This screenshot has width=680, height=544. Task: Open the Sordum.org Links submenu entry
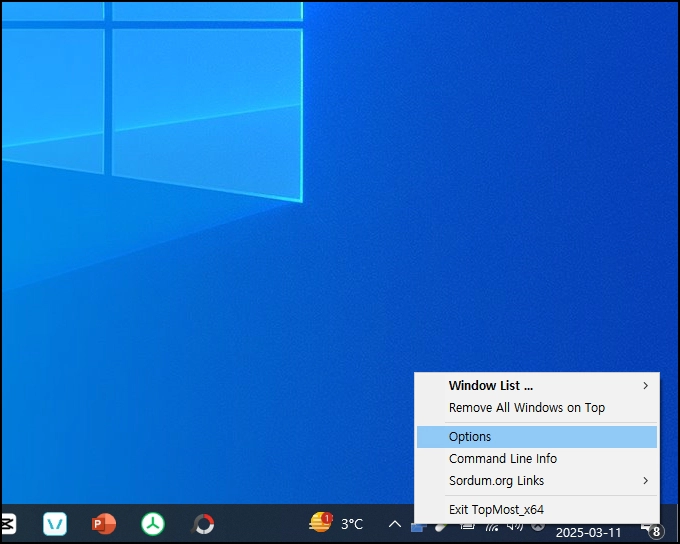(x=537, y=481)
